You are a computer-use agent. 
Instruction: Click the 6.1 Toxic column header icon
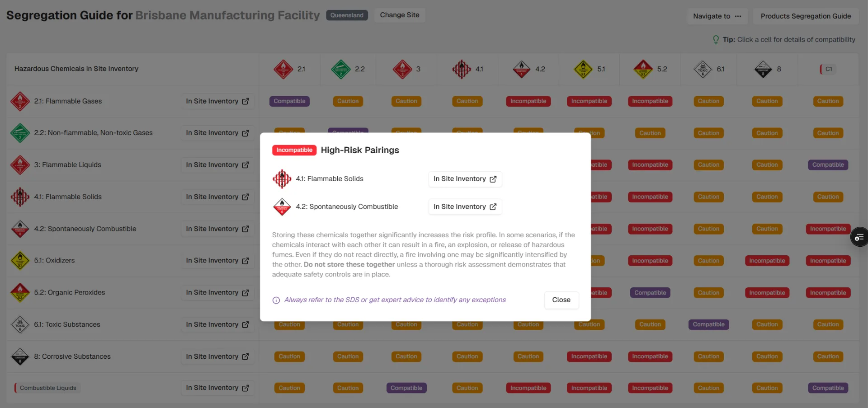tap(703, 69)
